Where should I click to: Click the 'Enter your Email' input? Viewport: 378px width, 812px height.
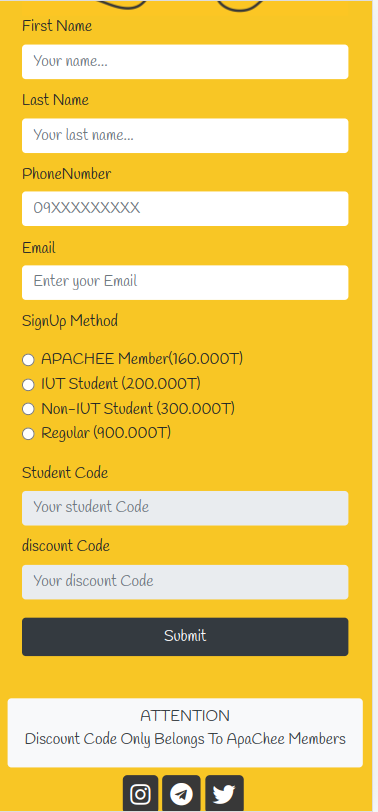point(185,282)
